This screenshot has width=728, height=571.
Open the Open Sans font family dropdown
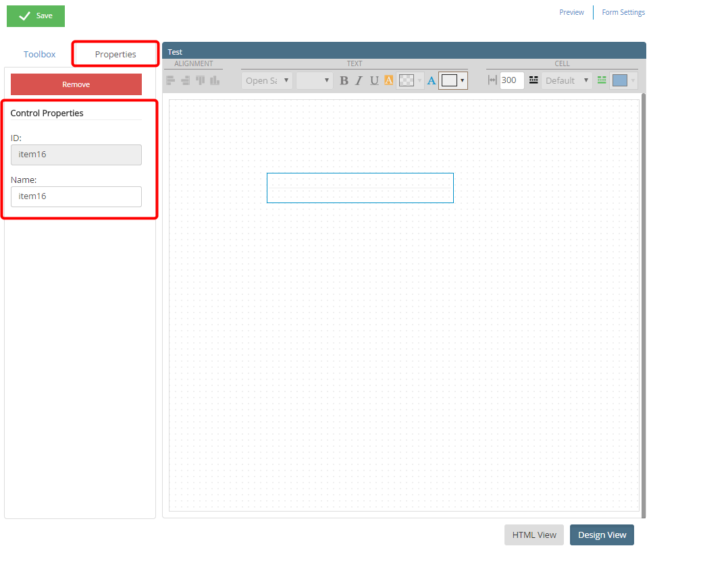point(267,80)
